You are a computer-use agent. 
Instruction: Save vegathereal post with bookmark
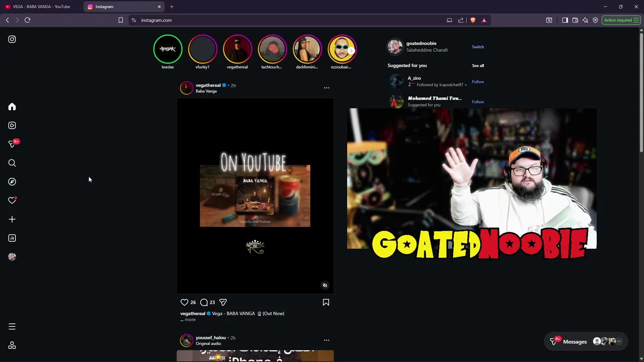[326, 302]
